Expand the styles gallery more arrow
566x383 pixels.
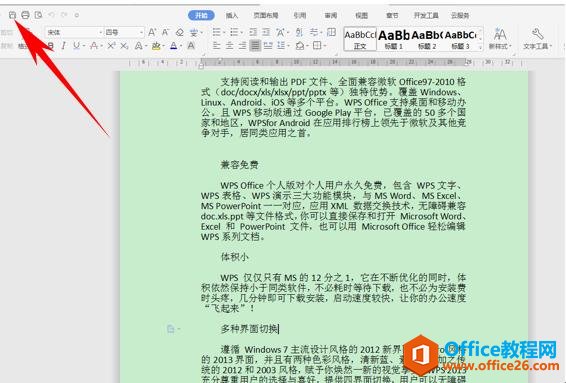[x=480, y=47]
